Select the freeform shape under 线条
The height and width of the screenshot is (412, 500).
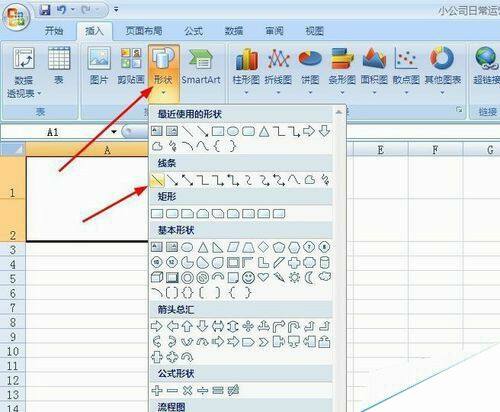(x=310, y=180)
